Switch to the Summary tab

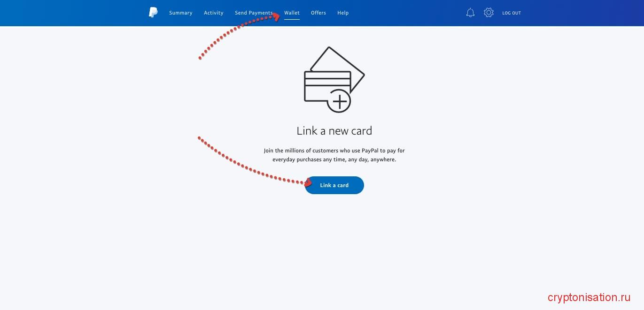tap(180, 13)
